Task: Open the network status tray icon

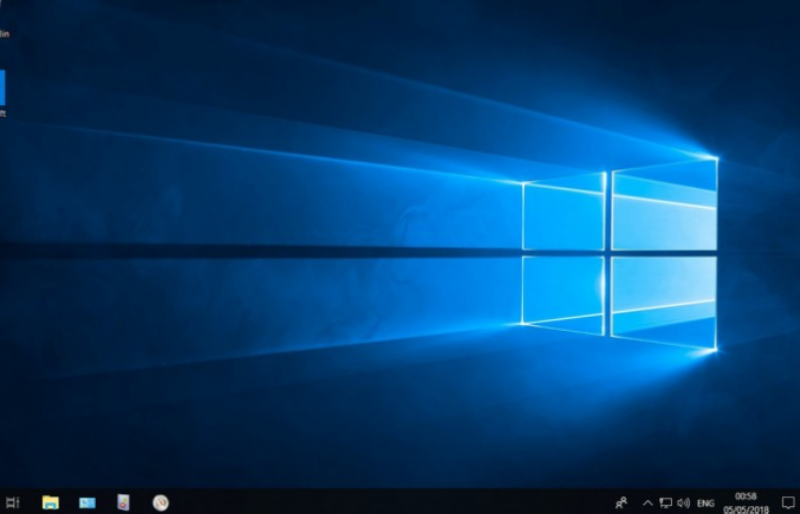Action: [665, 502]
